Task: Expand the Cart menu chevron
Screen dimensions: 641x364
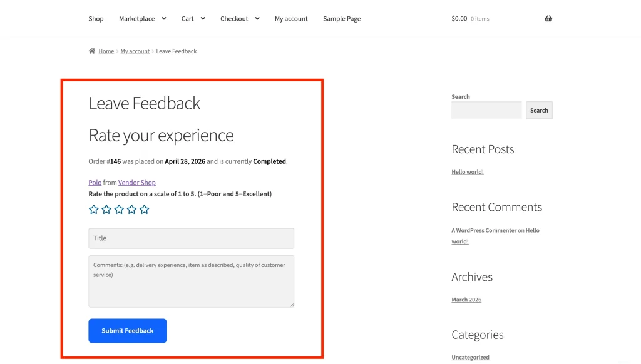Action: point(203,18)
